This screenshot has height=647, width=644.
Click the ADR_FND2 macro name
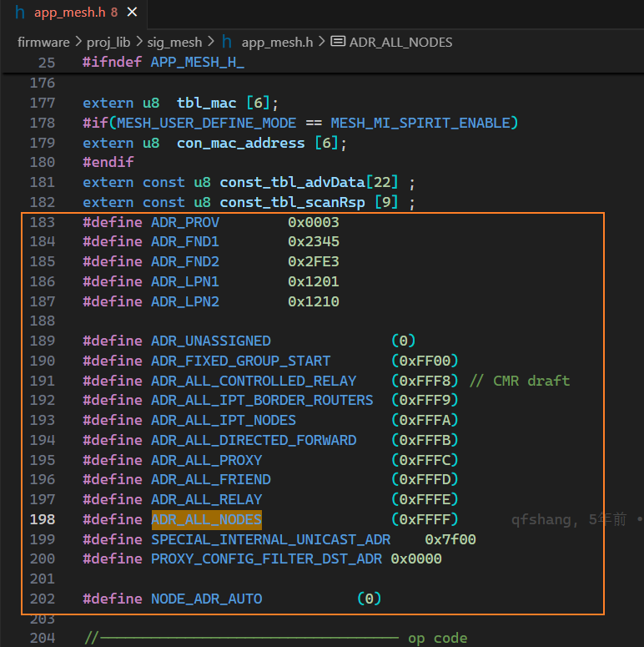coord(185,261)
